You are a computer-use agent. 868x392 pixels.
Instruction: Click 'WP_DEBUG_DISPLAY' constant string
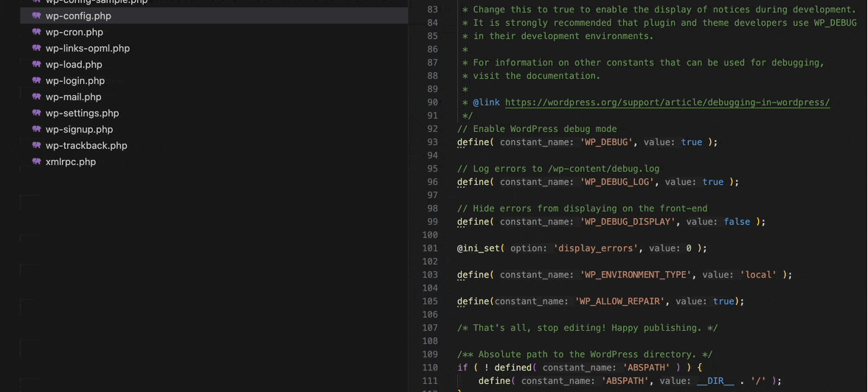(x=628, y=222)
